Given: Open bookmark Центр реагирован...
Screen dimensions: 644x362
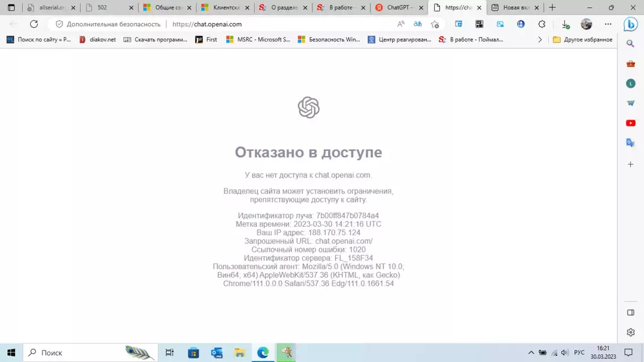Looking at the screenshot, I should point(400,40).
